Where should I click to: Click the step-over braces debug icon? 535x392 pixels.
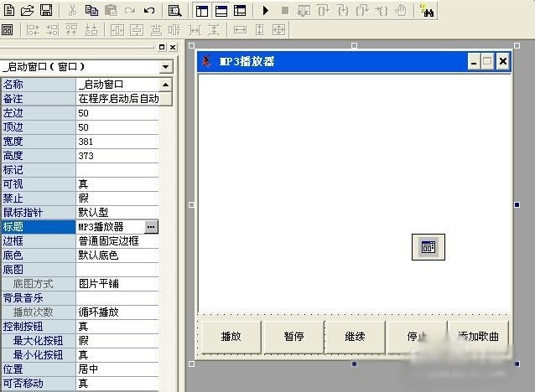click(343, 11)
